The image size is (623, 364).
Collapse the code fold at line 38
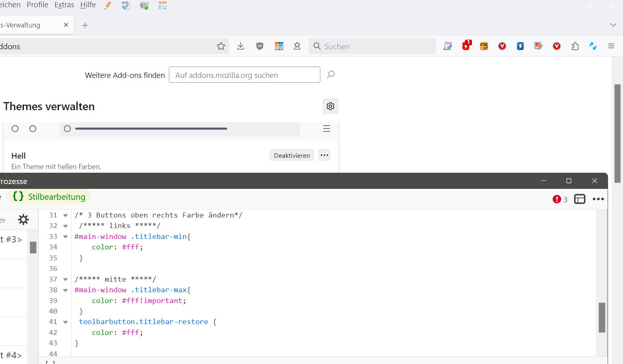(65, 290)
